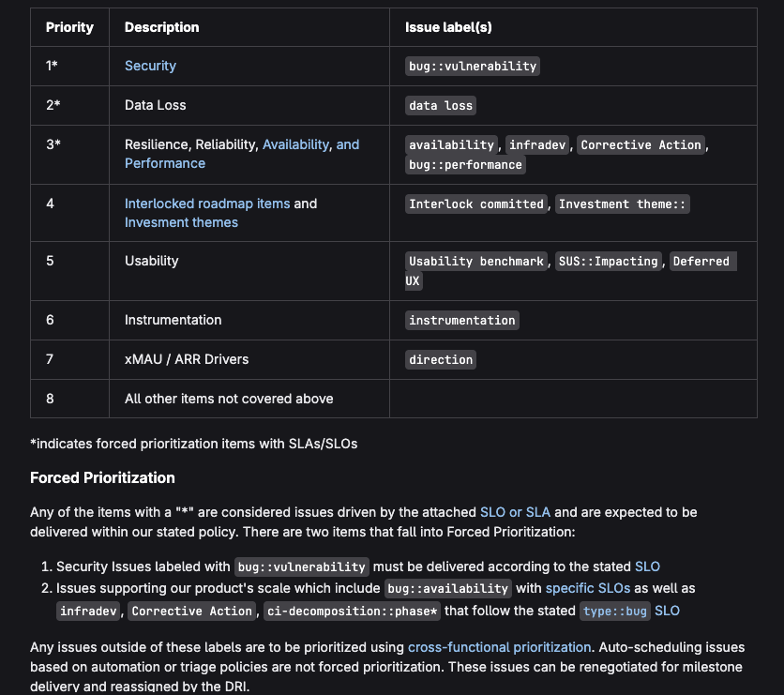The height and width of the screenshot is (695, 784).
Task: Click the bug::availability code label
Action: (x=448, y=588)
